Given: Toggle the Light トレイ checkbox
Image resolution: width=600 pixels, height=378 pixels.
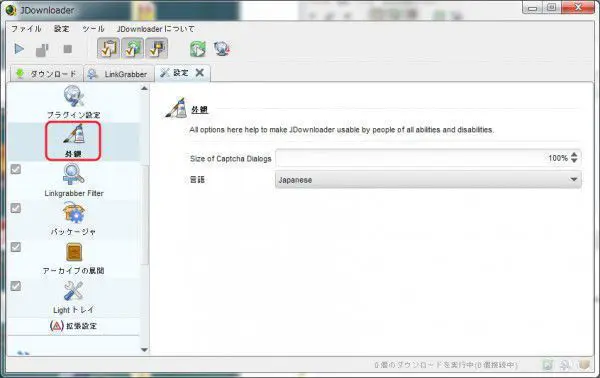Looking at the screenshot, I should click(x=16, y=286).
